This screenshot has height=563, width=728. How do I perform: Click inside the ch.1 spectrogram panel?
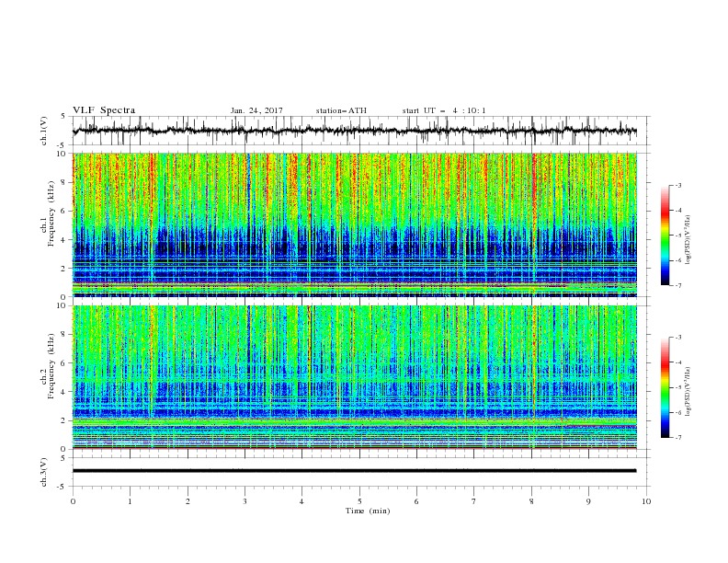354,224
